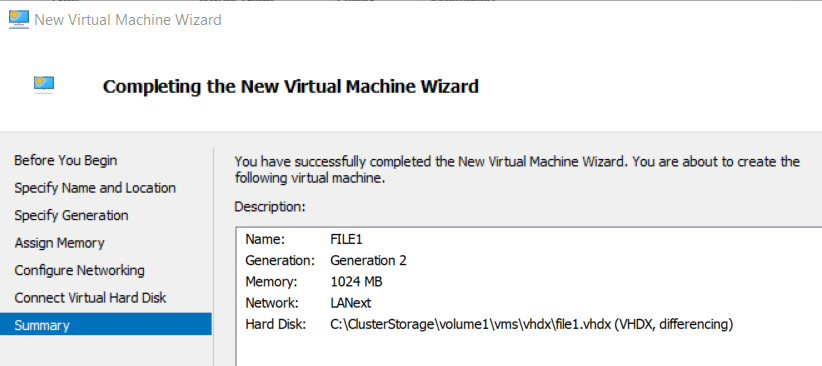Jump to the Assign Memory step
The image size is (822, 366).
(59, 243)
